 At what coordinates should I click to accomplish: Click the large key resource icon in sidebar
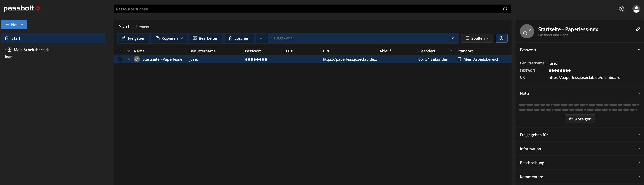click(527, 31)
